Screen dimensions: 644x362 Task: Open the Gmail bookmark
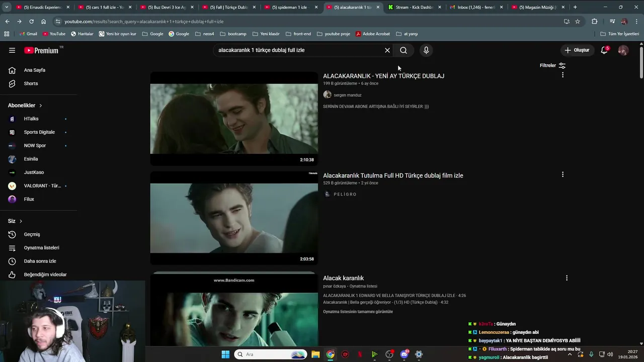tap(28, 34)
